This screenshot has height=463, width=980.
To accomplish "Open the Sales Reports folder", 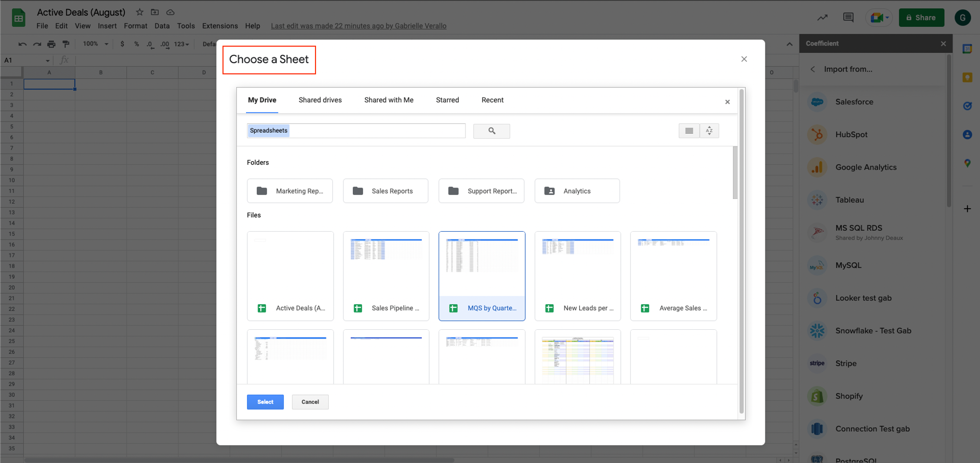I will point(386,191).
